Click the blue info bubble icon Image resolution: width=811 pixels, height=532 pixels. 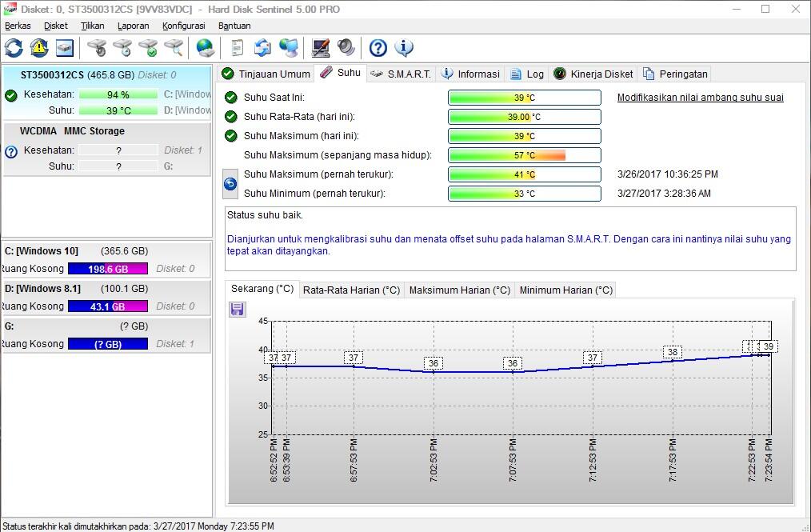click(x=404, y=48)
